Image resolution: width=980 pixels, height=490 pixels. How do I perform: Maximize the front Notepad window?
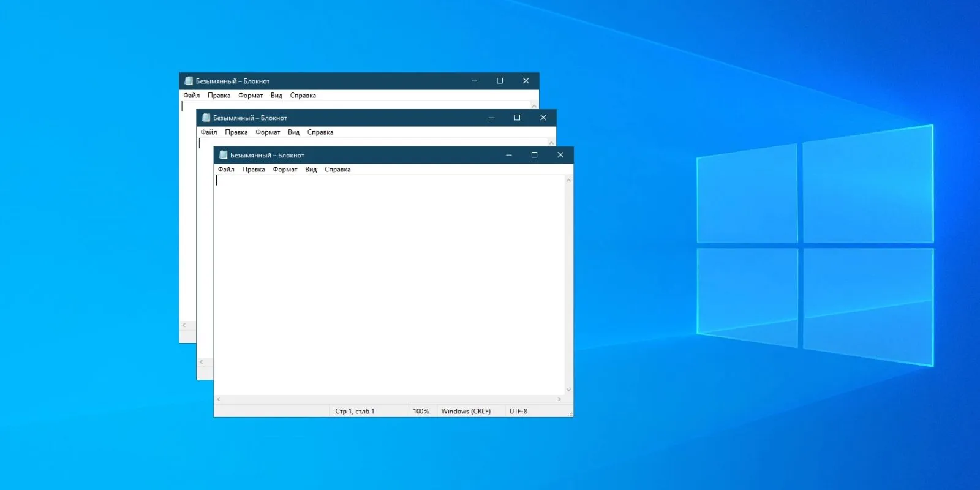(534, 155)
